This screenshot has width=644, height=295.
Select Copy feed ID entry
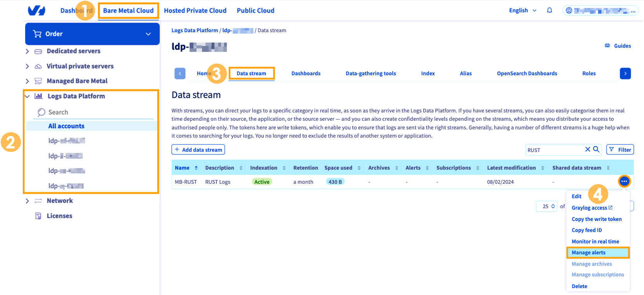pos(587,230)
